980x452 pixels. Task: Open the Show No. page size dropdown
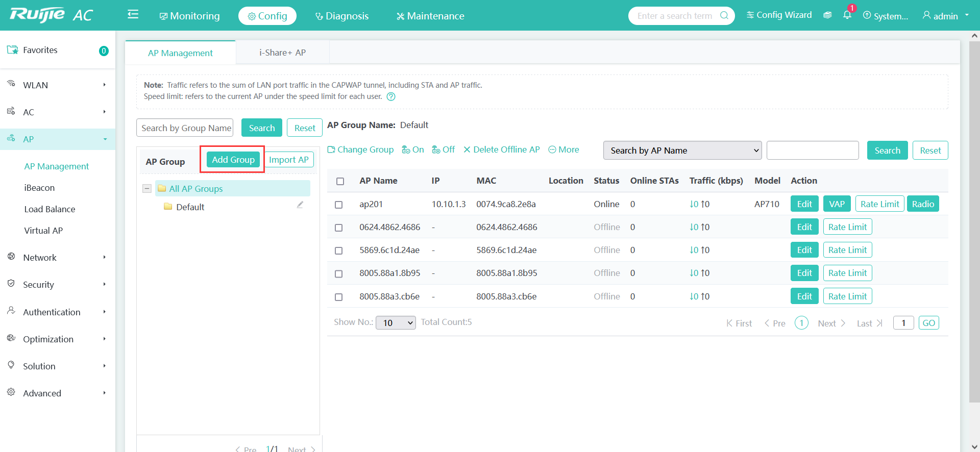point(396,322)
